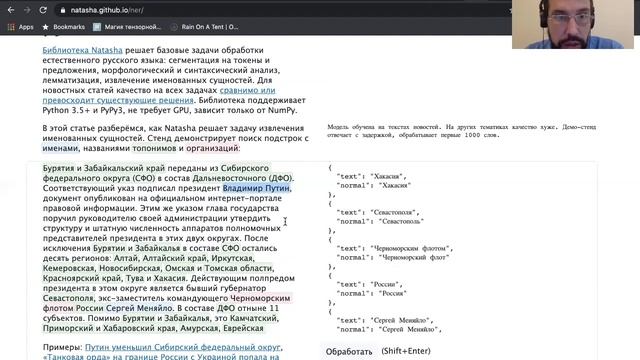Viewport: 640px width, 360px height.
Task: Click the highlighted name Владимир Путин
Action: [256, 188]
